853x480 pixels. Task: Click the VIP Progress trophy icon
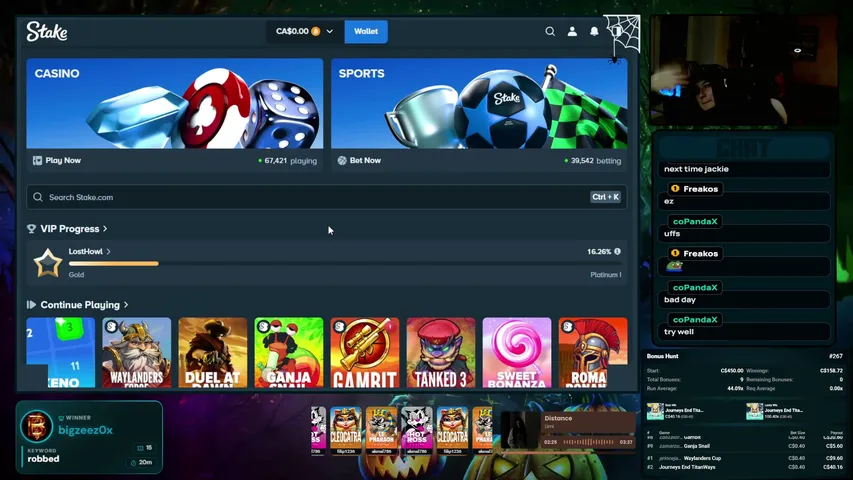(x=32, y=229)
